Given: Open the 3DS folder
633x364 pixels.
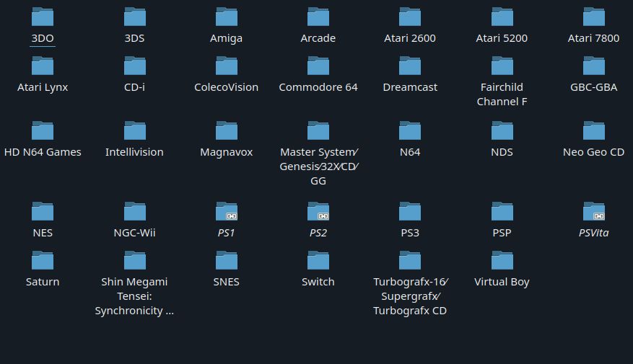Looking at the screenshot, I should 134,17.
